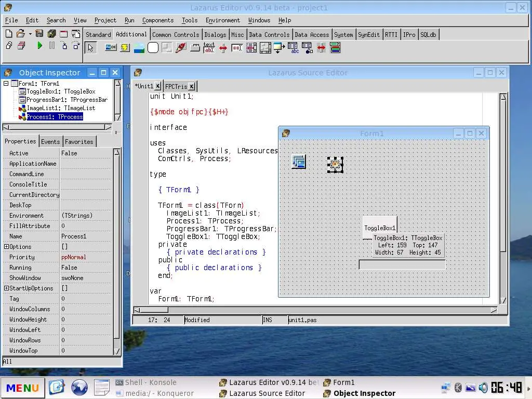Collapse the Form1: TForm1 tree node
The image size is (532, 399).
tap(6, 83)
